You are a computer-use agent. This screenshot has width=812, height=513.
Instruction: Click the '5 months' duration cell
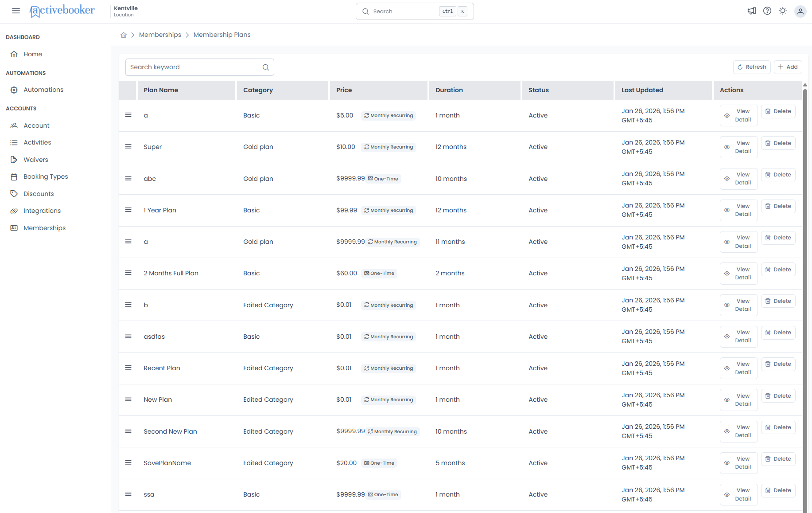[x=450, y=463]
